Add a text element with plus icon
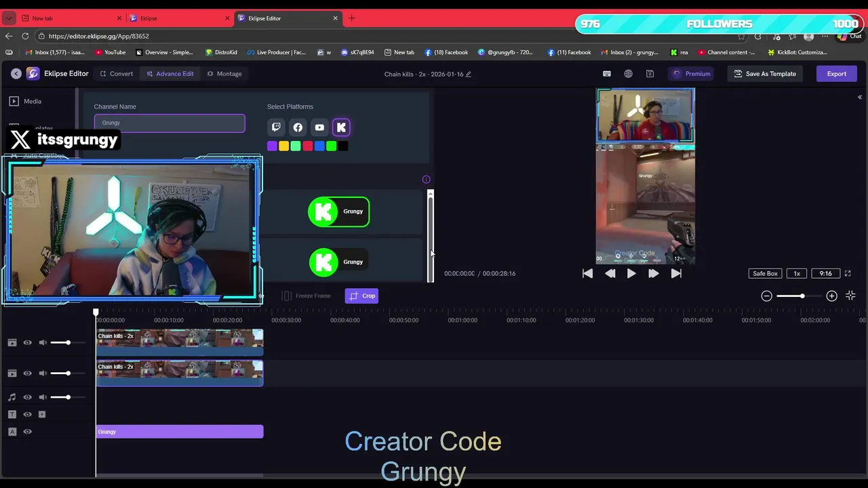This screenshot has width=868, height=488. pyautogui.click(x=42, y=414)
